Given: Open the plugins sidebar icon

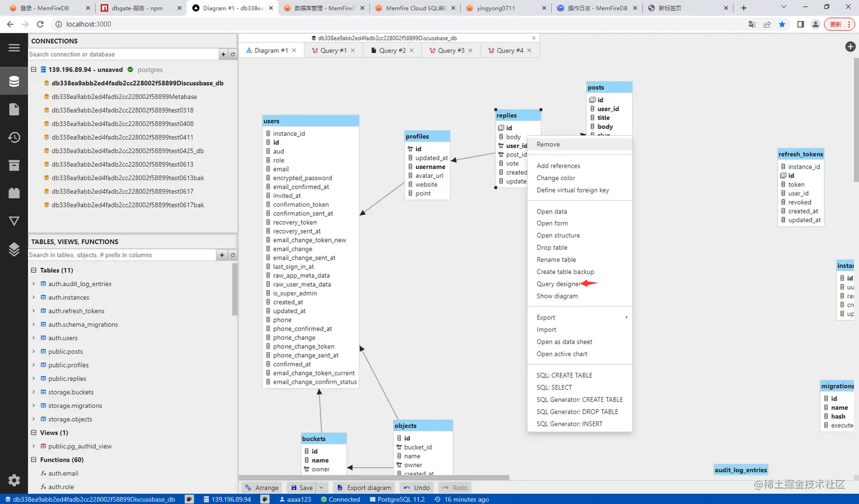Looking at the screenshot, I should click(14, 193).
